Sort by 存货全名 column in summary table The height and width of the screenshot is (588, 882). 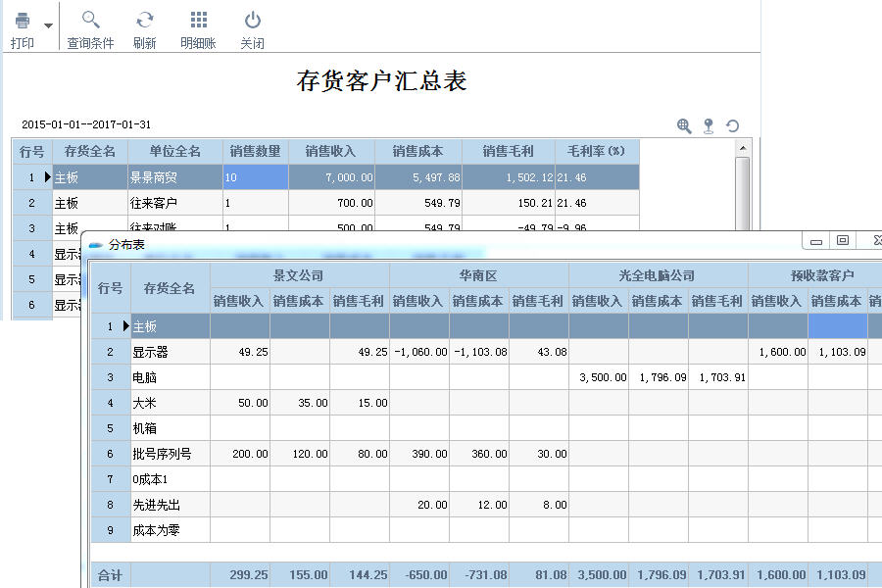tap(90, 151)
